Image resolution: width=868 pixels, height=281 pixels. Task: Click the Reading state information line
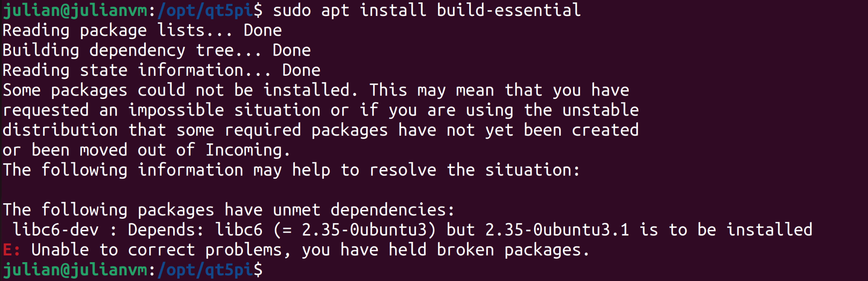pos(161,70)
